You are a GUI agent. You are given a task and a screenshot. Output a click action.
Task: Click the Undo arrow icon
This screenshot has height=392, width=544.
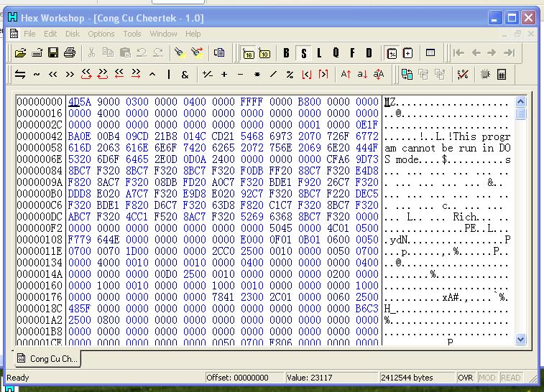[142, 52]
